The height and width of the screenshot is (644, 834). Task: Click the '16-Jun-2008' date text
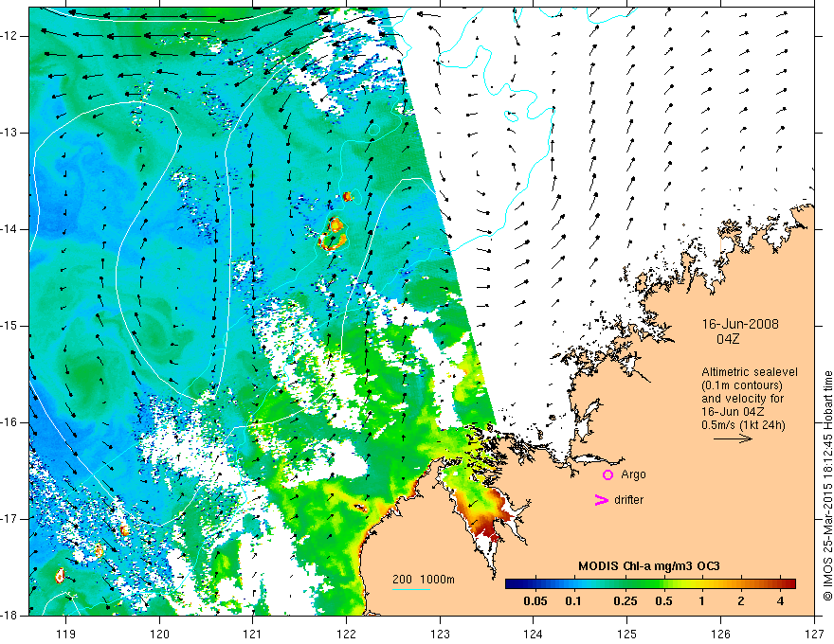[x=740, y=324]
